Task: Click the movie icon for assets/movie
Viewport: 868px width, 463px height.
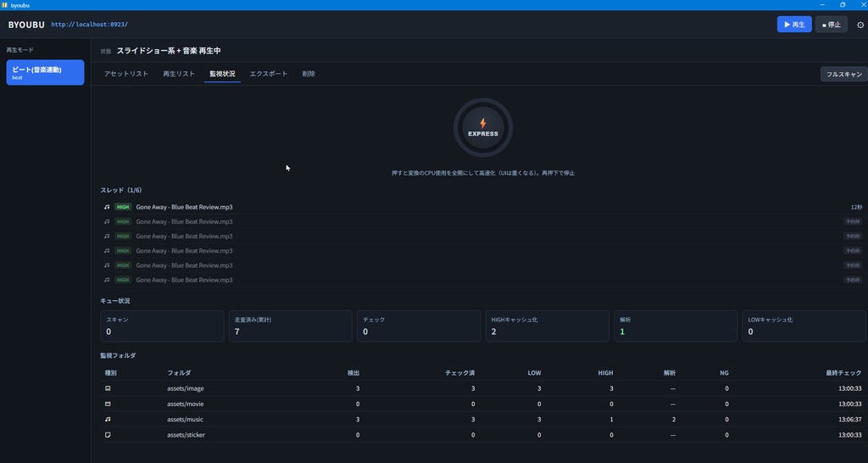Action: [108, 404]
